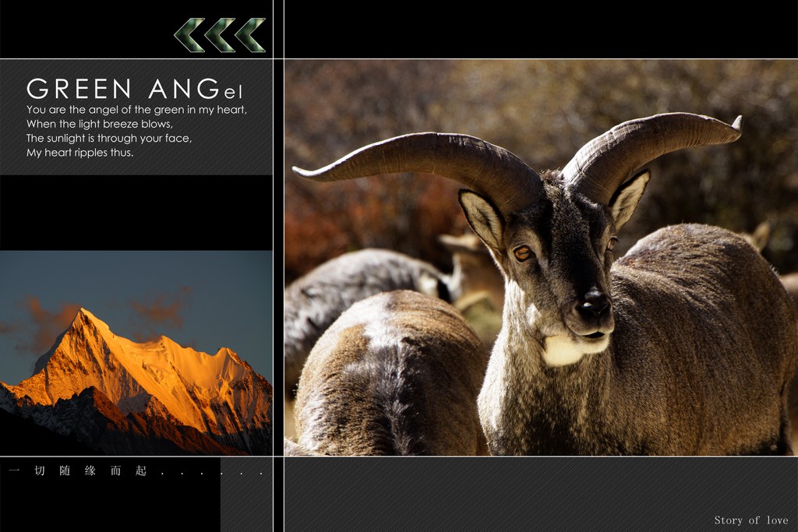Click the line 'You are the angel of the green'

(x=136, y=110)
